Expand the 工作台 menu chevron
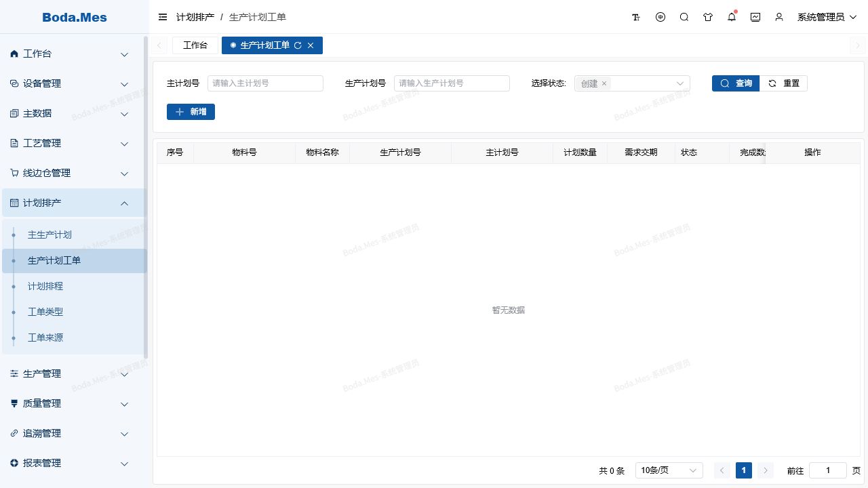 (x=124, y=54)
